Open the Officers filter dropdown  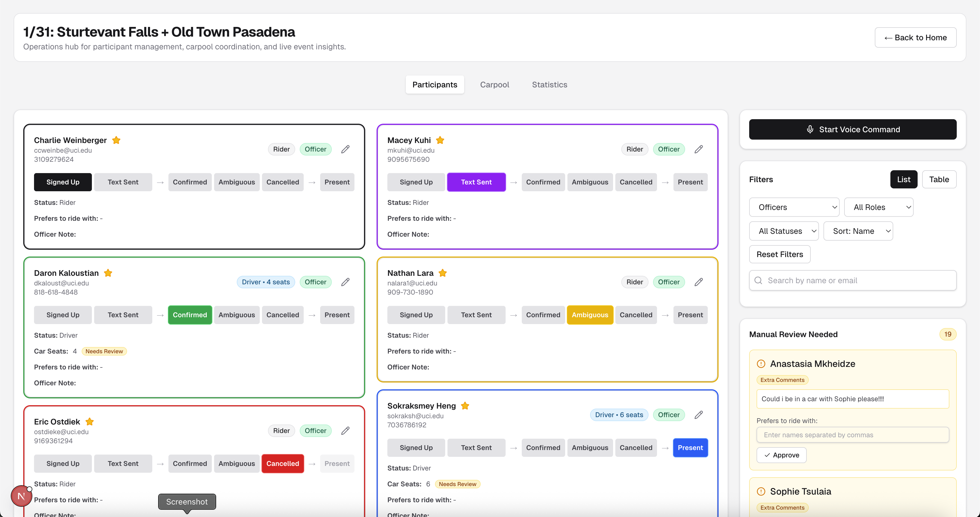794,207
